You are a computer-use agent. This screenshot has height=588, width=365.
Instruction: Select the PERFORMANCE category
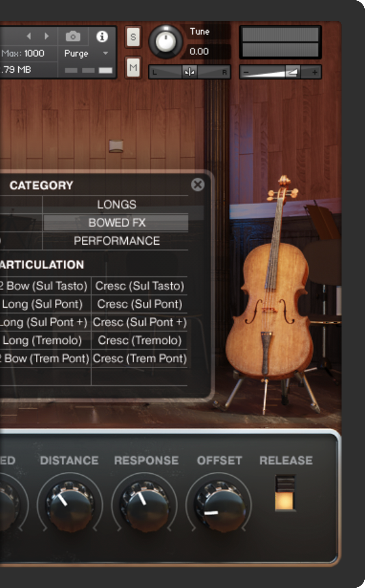(x=116, y=241)
